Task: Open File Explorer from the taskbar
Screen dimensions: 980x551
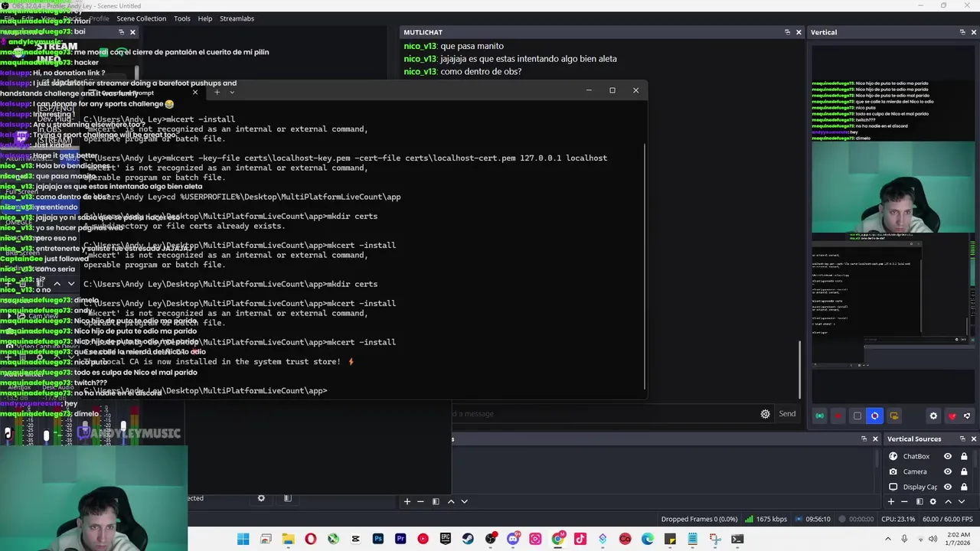Action: click(x=288, y=540)
